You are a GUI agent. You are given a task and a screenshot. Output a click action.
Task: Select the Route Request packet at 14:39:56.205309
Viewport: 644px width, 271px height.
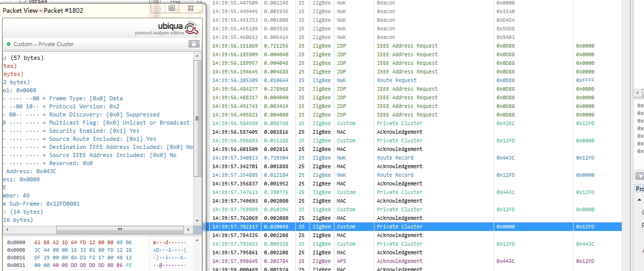416,80
